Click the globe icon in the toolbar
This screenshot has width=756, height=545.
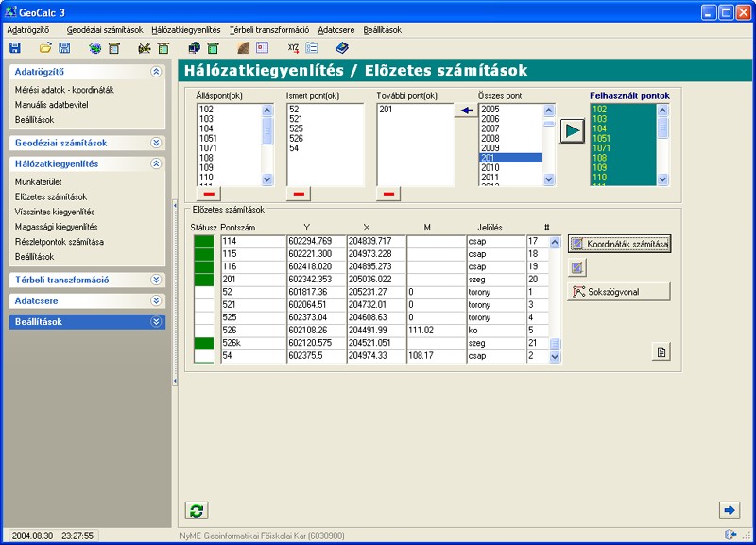(x=95, y=48)
